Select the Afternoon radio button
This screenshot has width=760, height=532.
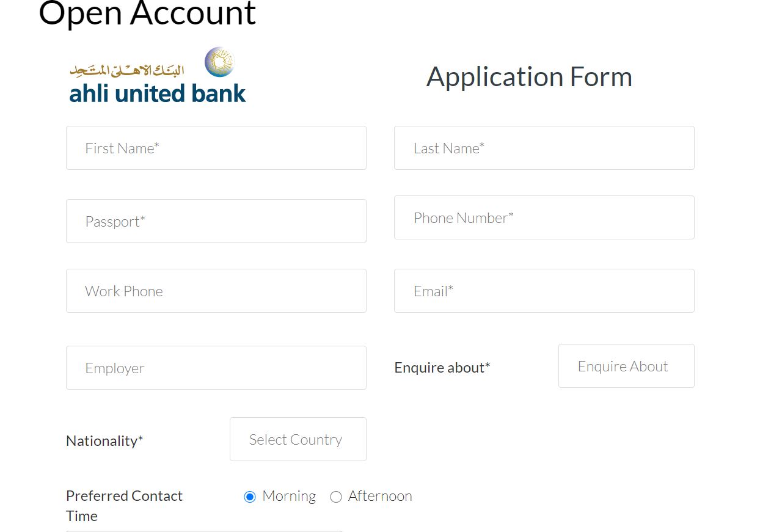pos(335,497)
